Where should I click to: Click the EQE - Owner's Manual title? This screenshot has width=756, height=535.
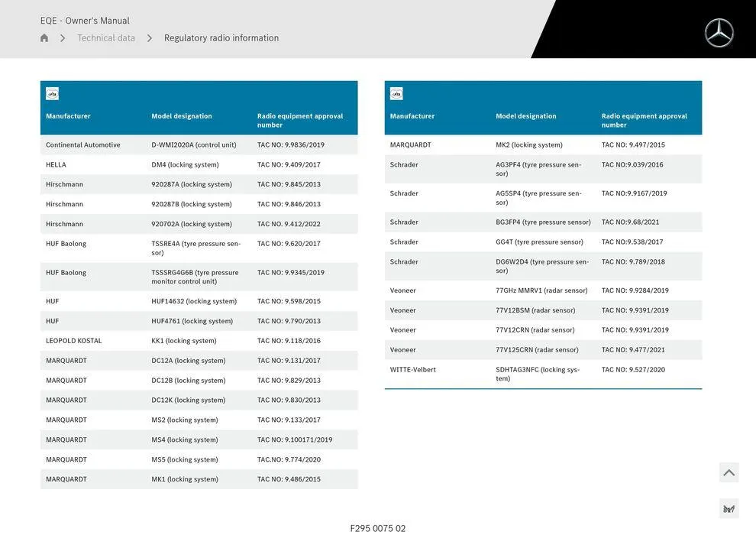pyautogui.click(x=85, y=21)
